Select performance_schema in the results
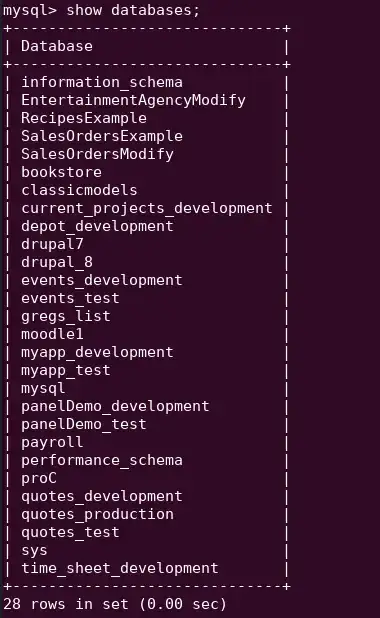 pyautogui.click(x=102, y=461)
